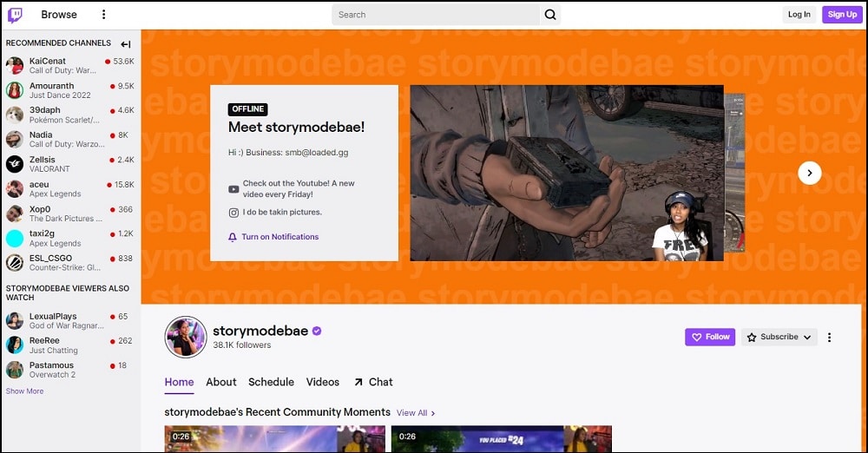Select the About tab
868x453 pixels.
tap(220, 382)
